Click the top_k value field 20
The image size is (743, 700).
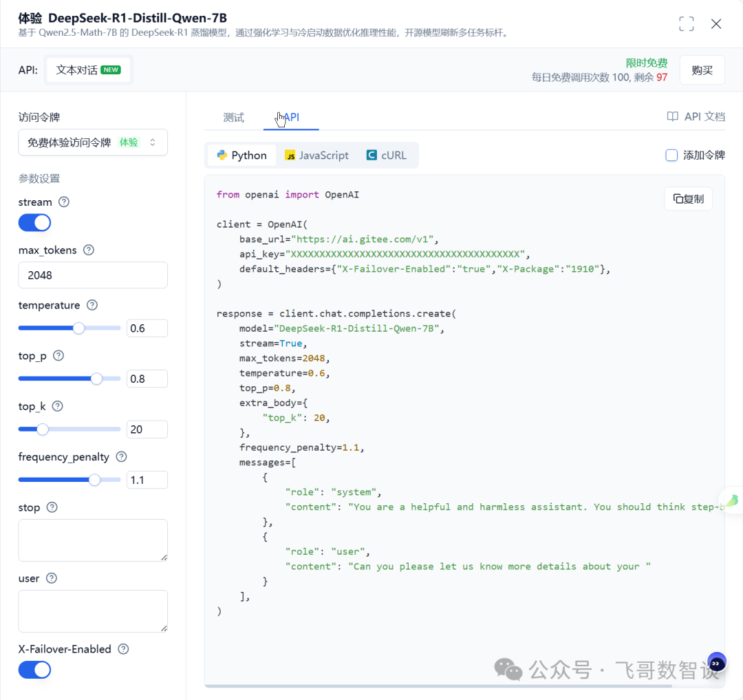coord(147,429)
